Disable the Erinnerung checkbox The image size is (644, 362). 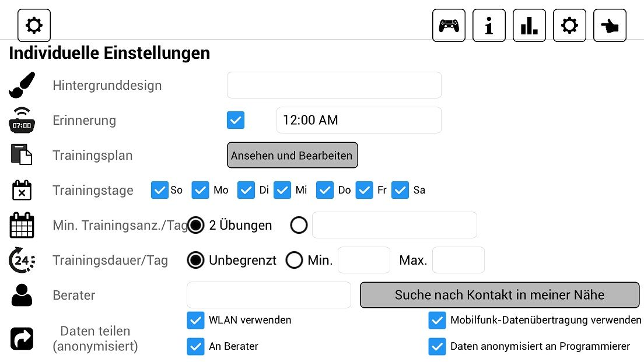(x=236, y=120)
